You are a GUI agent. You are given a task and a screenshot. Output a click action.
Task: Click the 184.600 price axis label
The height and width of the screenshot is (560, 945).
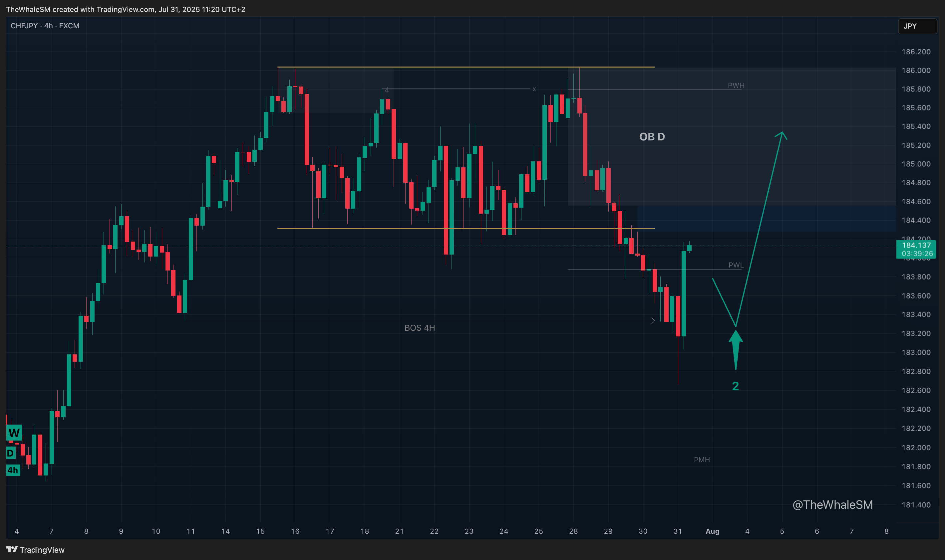(916, 202)
